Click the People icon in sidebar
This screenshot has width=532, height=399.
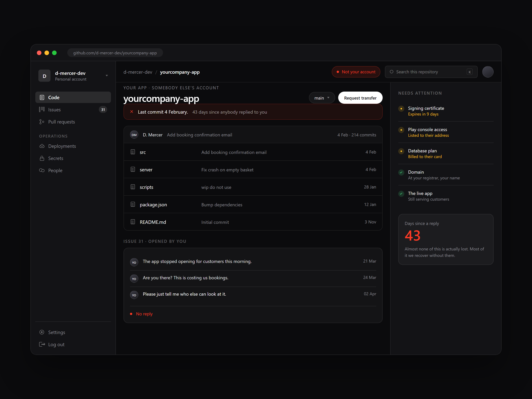pos(42,170)
